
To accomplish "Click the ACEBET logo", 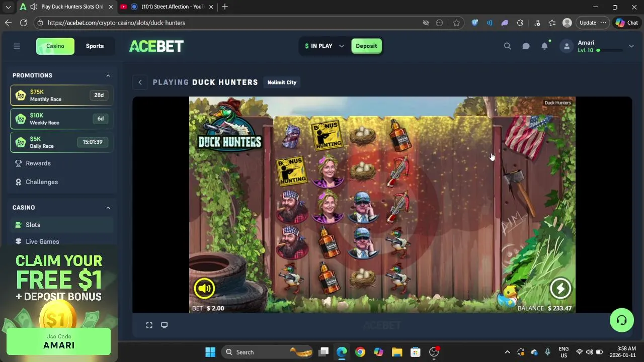I will tap(156, 46).
